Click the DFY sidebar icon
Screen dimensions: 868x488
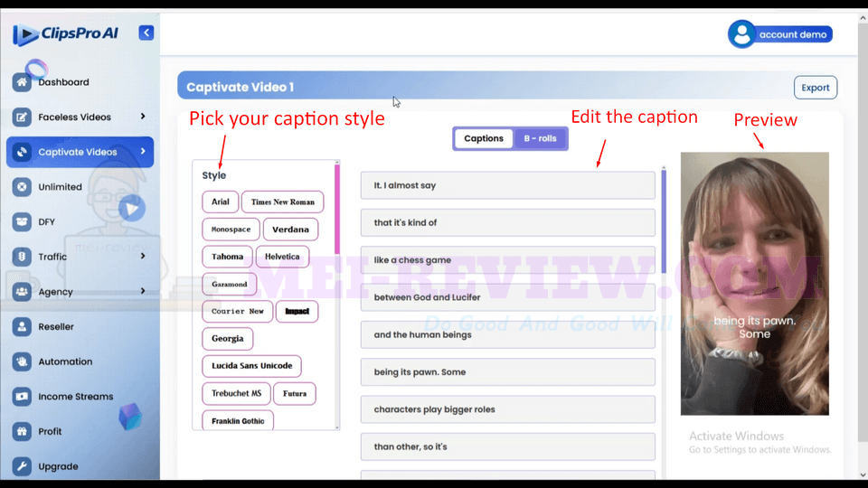22,222
